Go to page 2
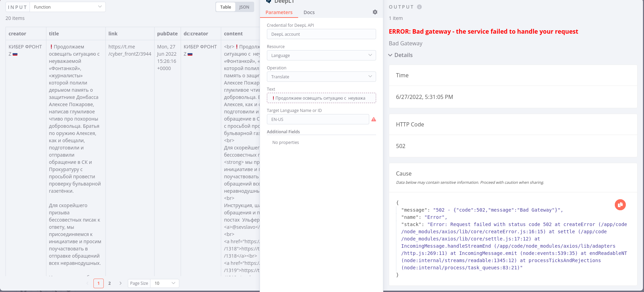Viewport: 644px width, 292px height. pos(110,283)
